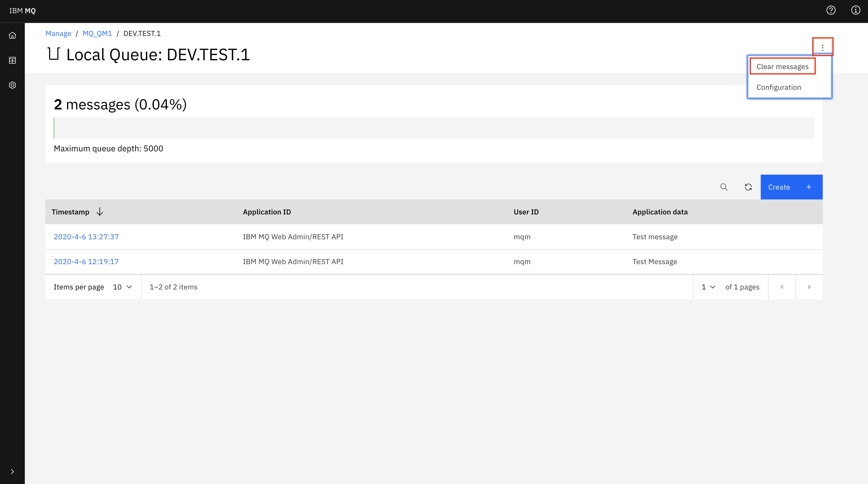
Task: Expand the left navigation sidebar
Action: (x=12, y=472)
